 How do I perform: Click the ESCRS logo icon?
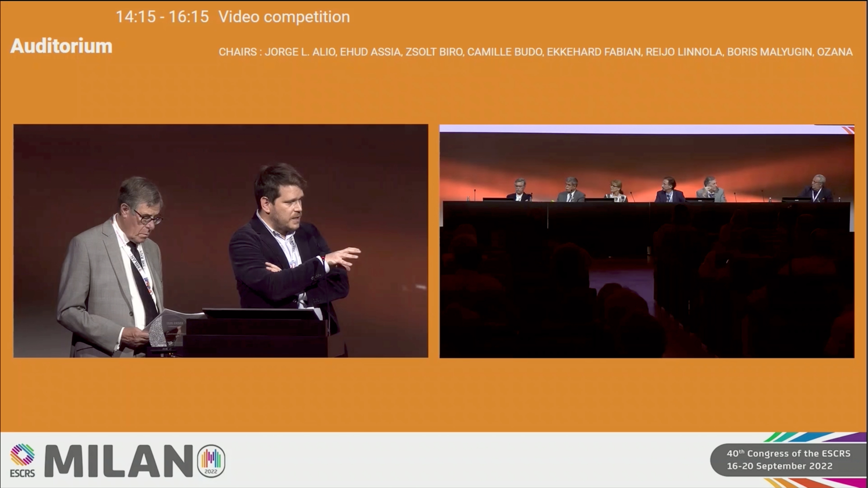(x=23, y=461)
